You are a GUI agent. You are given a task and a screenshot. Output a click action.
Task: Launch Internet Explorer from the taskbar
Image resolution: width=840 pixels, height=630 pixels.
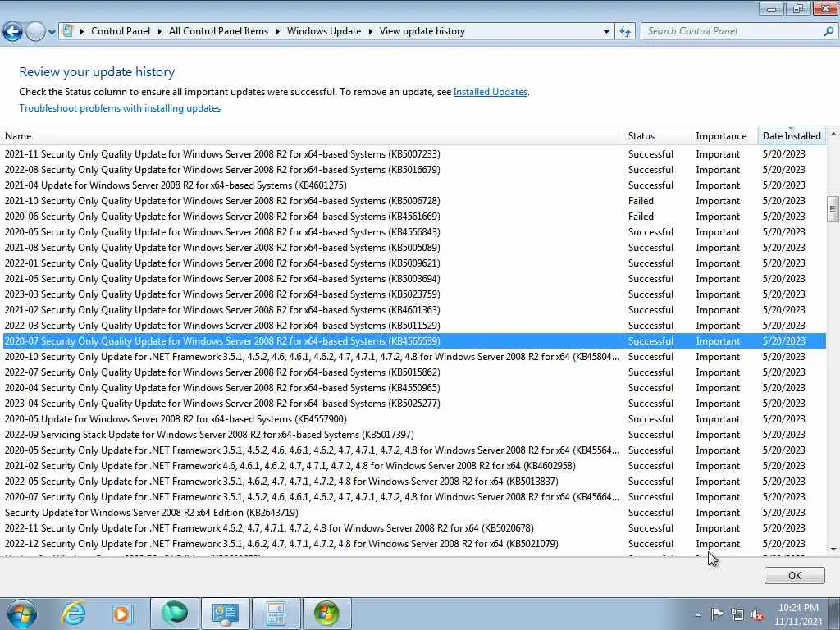tap(73, 614)
